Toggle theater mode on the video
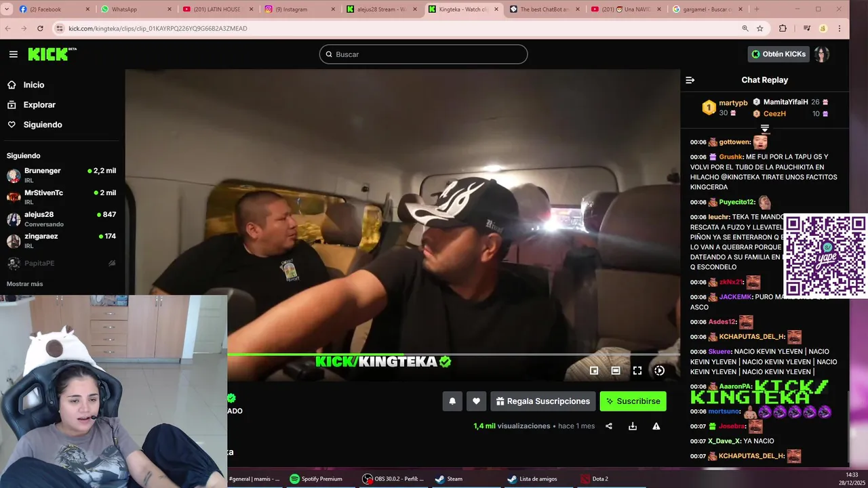 click(616, 371)
